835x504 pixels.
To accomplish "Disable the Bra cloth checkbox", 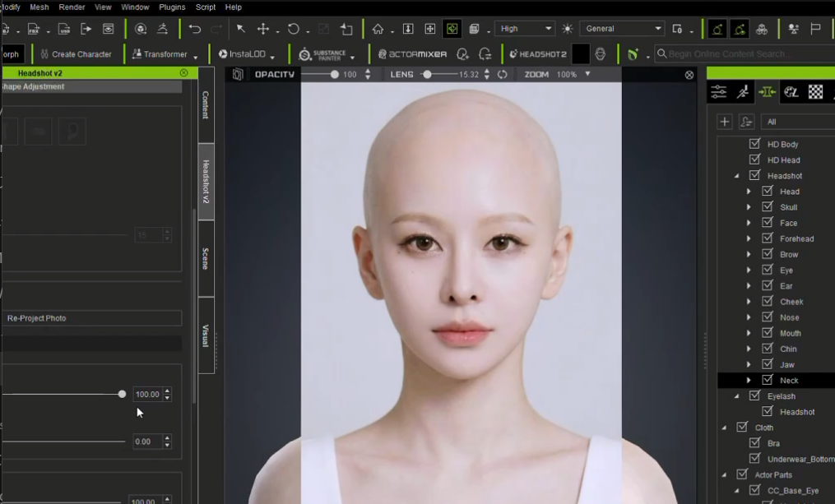I will [x=754, y=443].
